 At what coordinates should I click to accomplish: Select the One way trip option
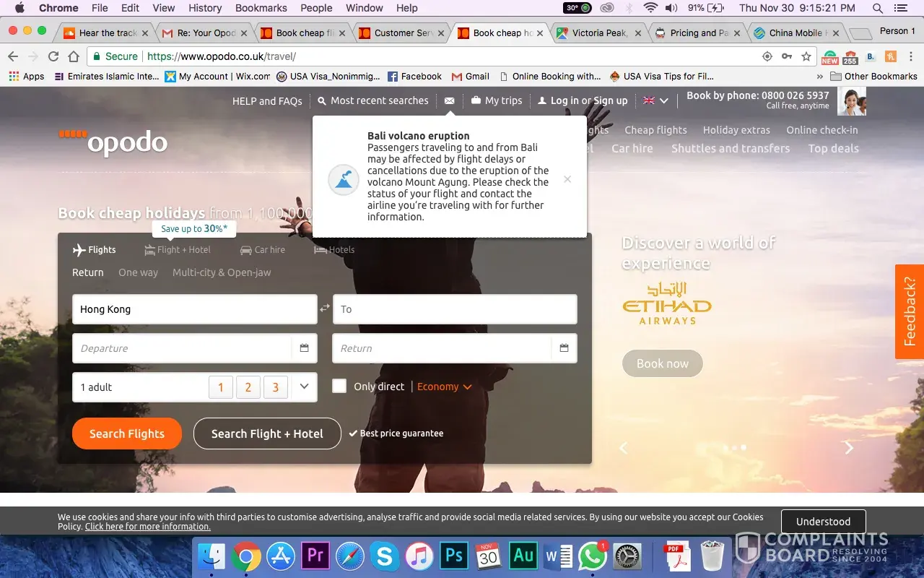point(138,272)
